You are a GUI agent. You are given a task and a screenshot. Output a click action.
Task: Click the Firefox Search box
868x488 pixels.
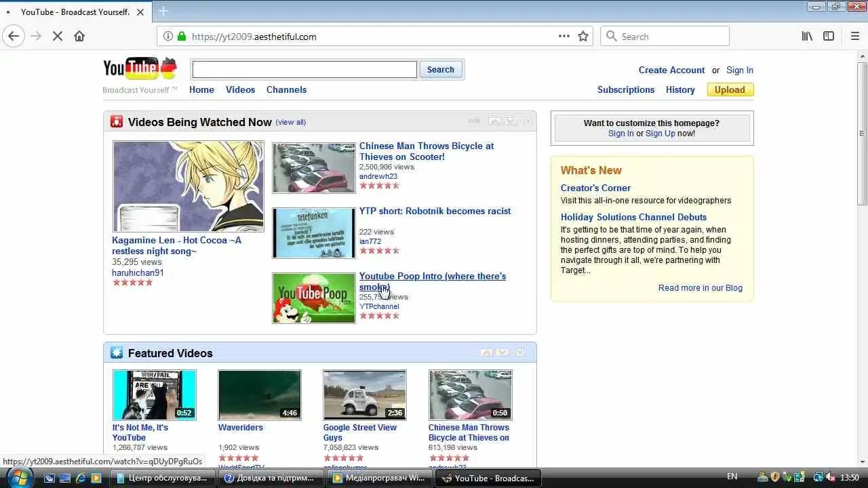coord(665,37)
